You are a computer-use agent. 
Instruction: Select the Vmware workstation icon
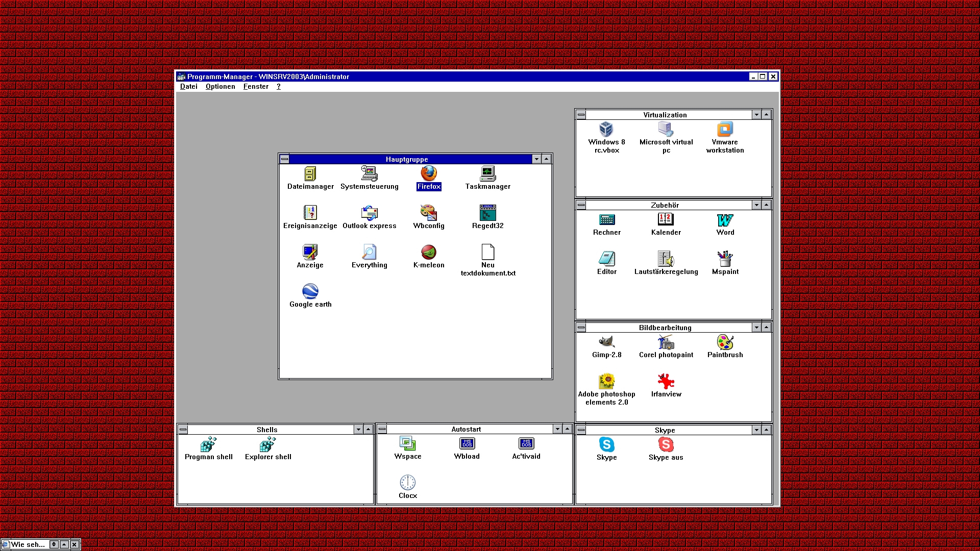pos(725,130)
